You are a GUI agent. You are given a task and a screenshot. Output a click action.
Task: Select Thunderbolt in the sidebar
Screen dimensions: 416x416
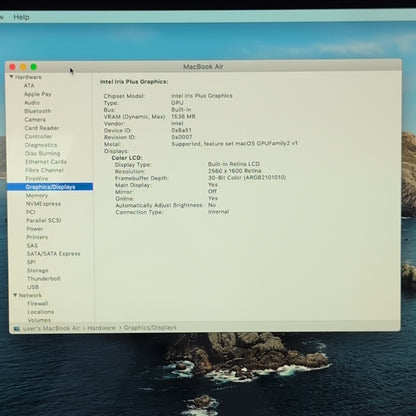(44, 279)
